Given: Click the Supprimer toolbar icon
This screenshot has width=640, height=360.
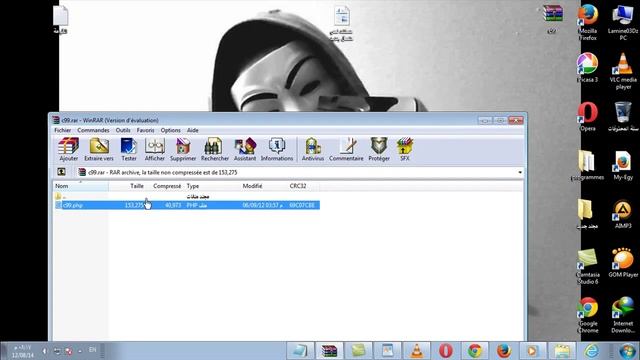Looking at the screenshot, I should [x=183, y=149].
